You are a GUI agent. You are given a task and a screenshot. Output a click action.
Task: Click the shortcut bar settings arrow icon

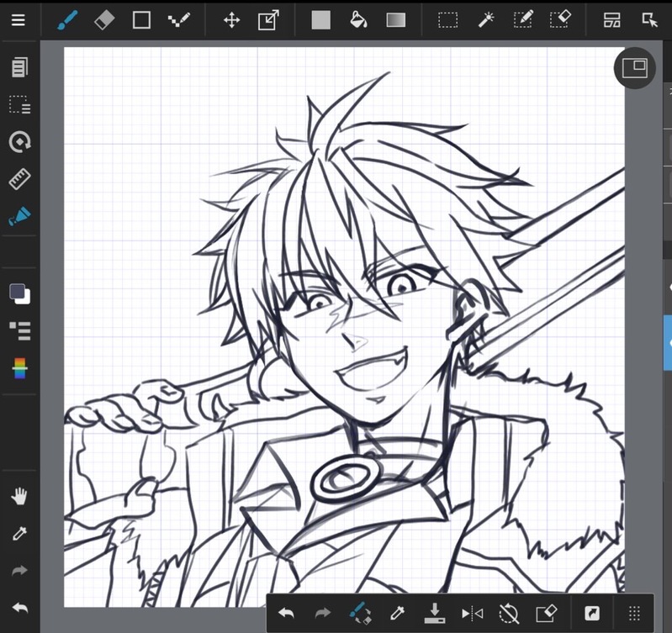click(592, 614)
